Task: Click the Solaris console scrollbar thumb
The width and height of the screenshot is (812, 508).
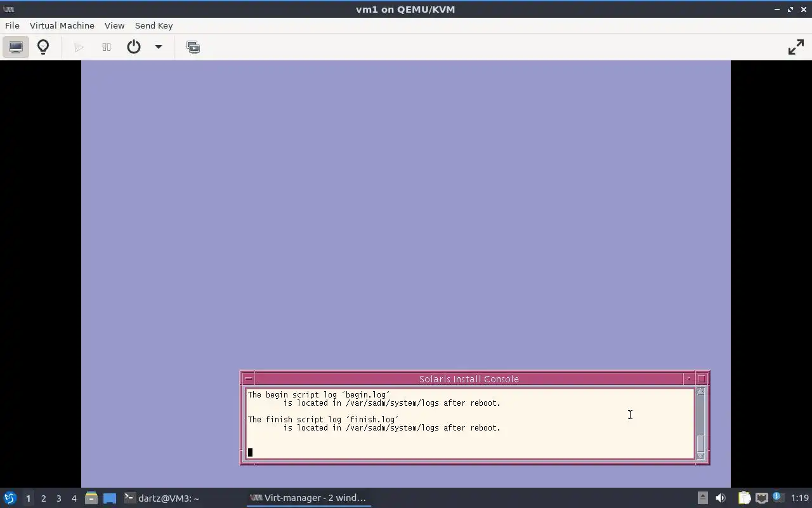Action: [x=701, y=443]
